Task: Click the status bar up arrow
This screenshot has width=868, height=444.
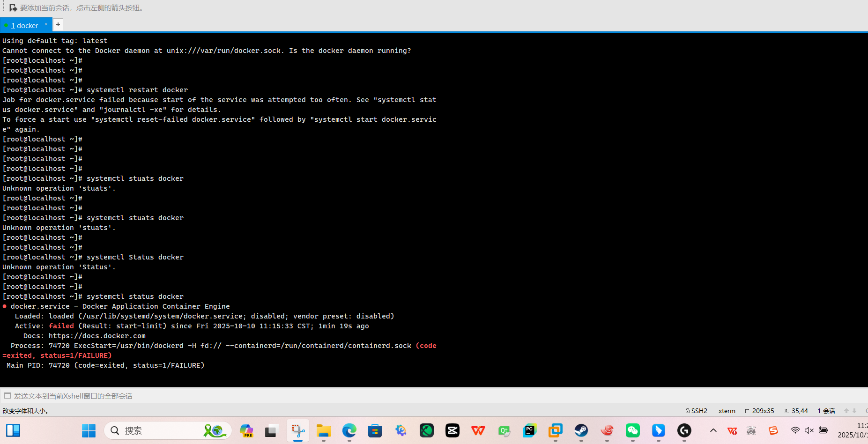Action: [x=846, y=411]
